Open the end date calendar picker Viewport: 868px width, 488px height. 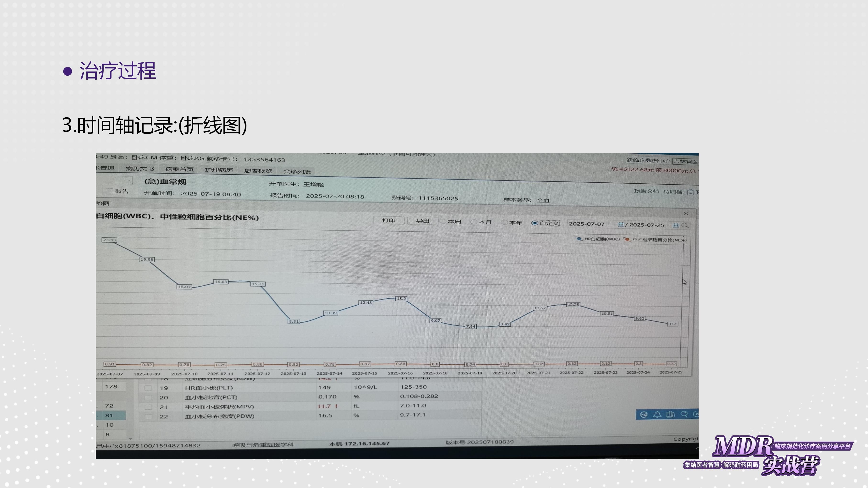[676, 226]
